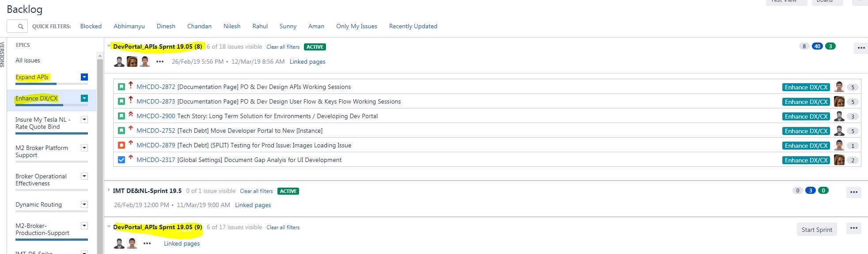Open issue link MHCDO-2900
This screenshot has height=254, width=868.
click(156, 116)
